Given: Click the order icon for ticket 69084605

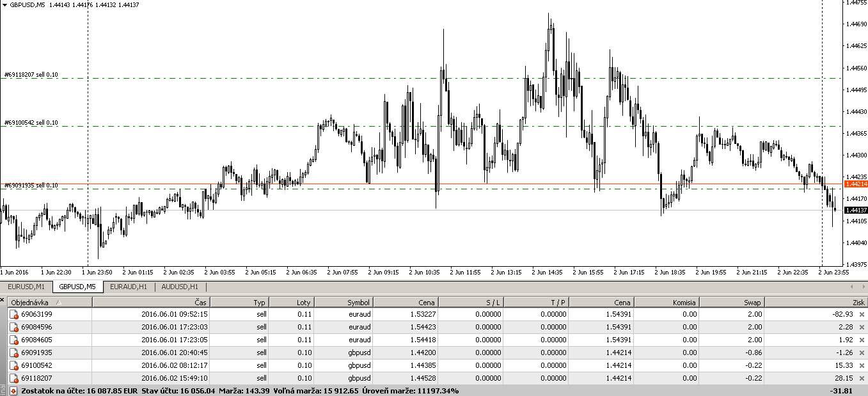Looking at the screenshot, I should (13, 340).
